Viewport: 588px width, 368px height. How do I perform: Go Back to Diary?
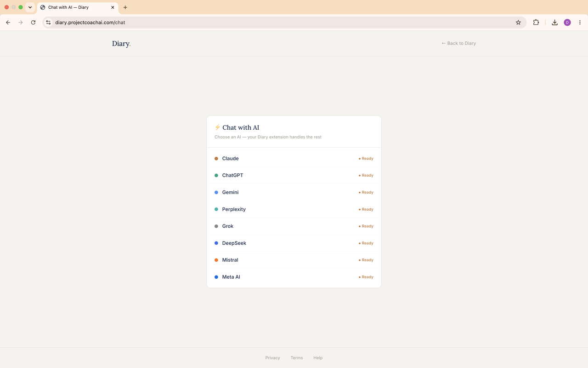point(458,43)
